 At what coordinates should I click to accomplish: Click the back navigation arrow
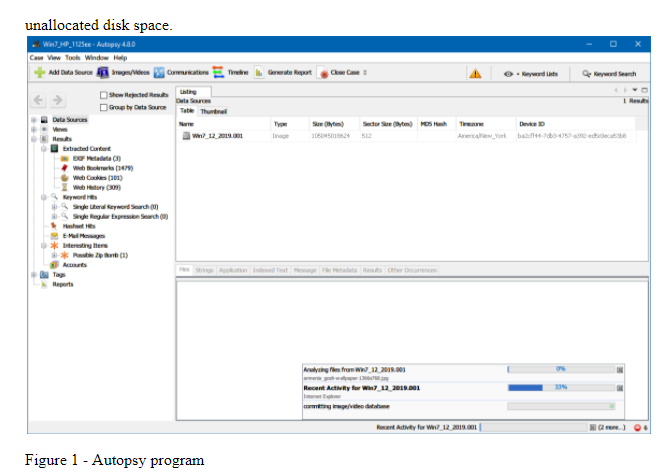click(x=38, y=100)
